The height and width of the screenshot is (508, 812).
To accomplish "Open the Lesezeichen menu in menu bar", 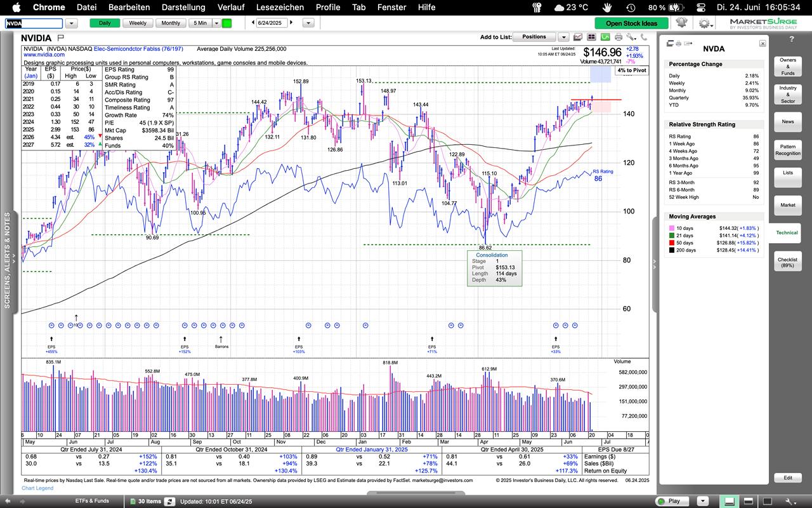I will pyautogui.click(x=280, y=7).
